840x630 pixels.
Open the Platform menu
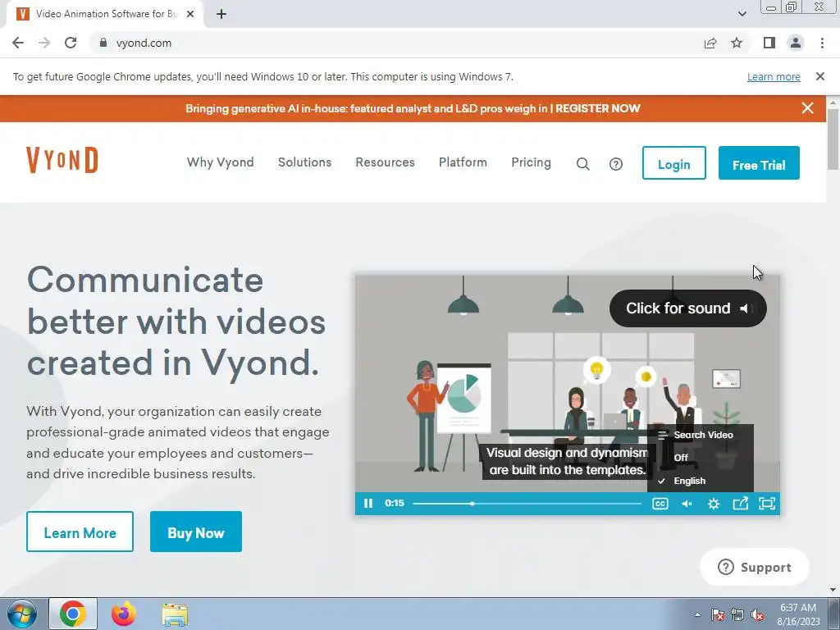pos(463,162)
